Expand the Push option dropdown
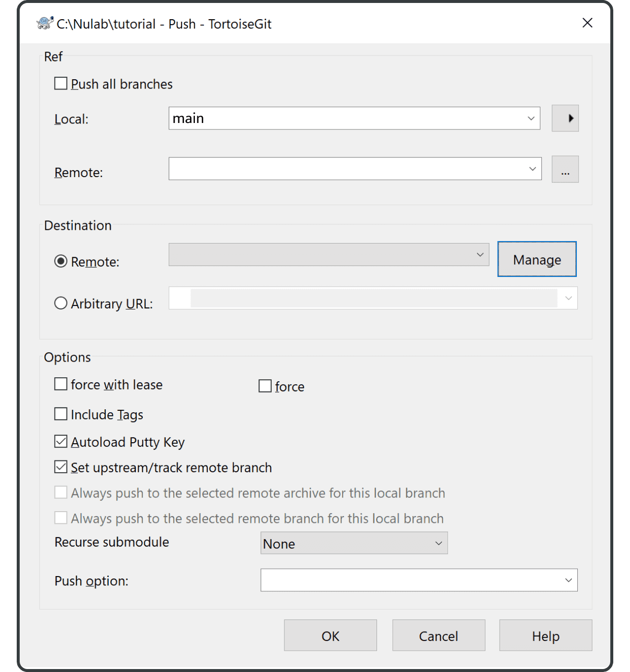Image resolution: width=630 pixels, height=672 pixels. click(568, 580)
